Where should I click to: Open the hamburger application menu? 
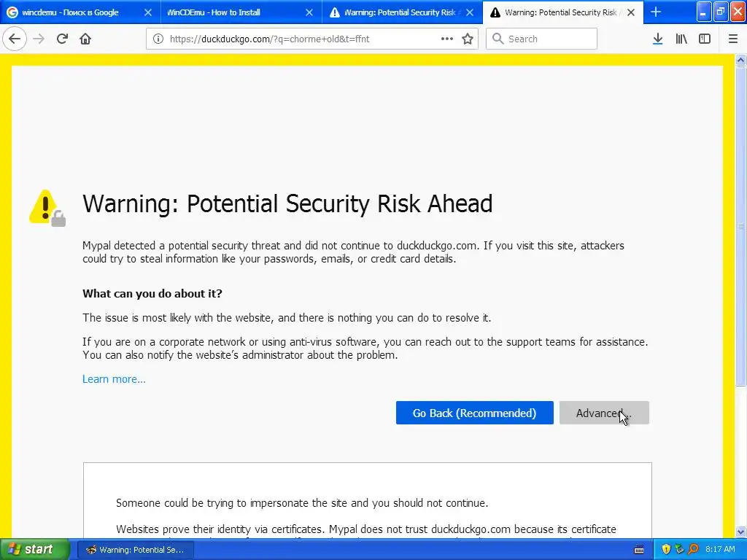(x=733, y=39)
